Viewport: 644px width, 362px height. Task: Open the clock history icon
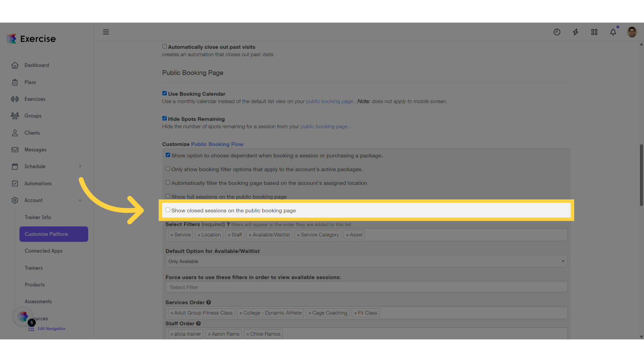click(557, 32)
